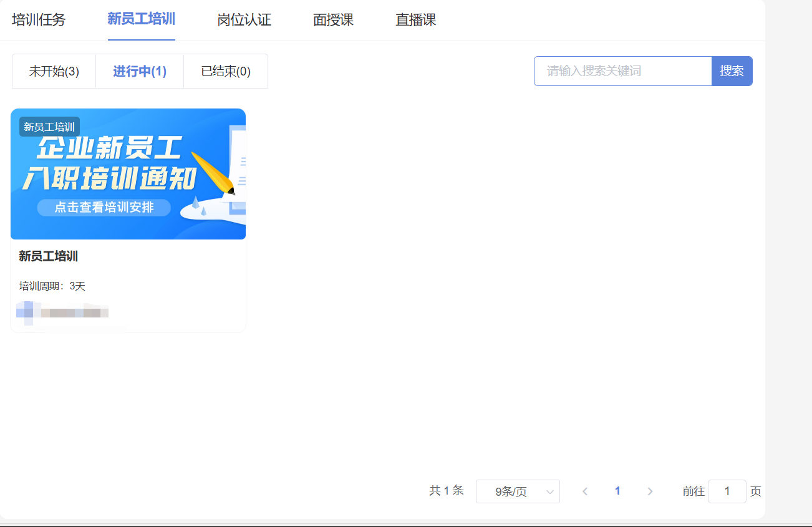Select the 进行中(1) filter
This screenshot has width=812, height=527.
coord(139,70)
